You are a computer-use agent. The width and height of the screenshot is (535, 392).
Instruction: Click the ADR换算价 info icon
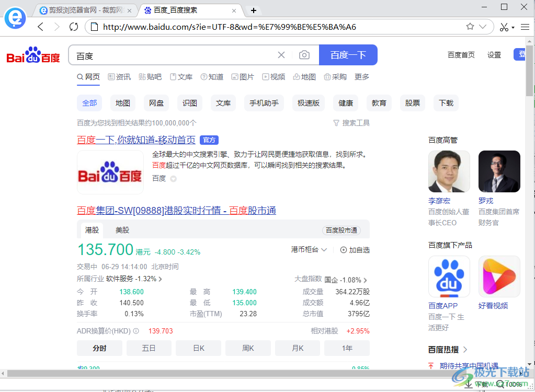pos(136,331)
